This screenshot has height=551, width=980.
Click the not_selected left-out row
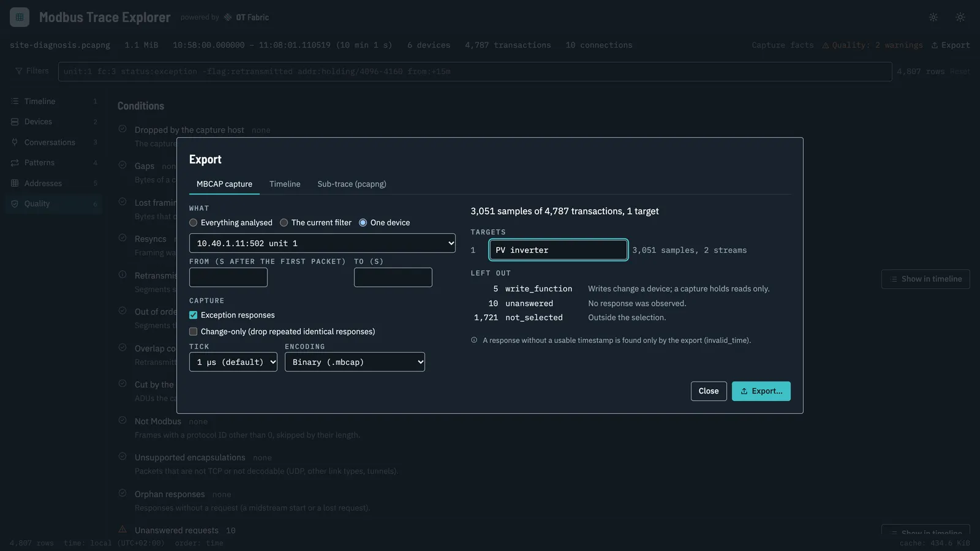(x=621, y=318)
